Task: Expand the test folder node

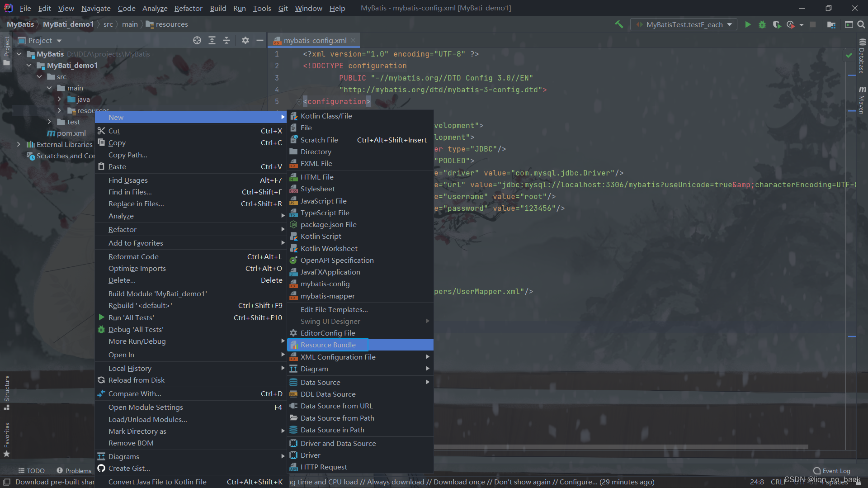Action: coord(49,122)
